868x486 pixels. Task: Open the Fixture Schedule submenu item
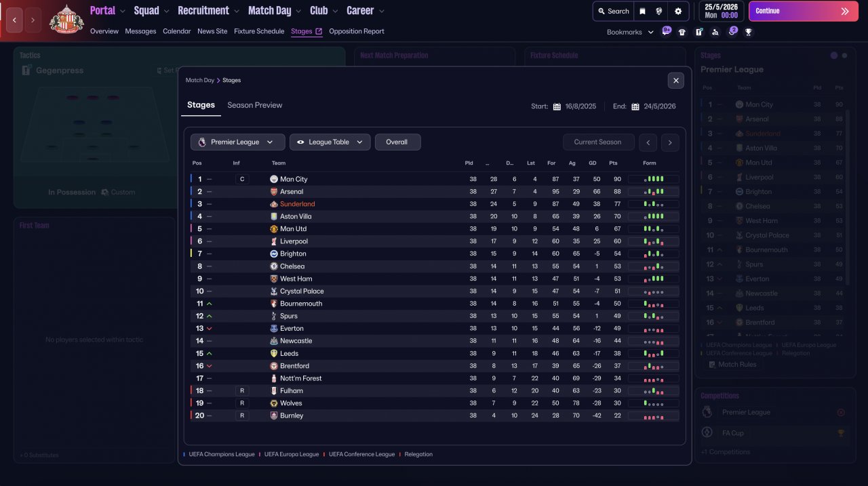259,31
